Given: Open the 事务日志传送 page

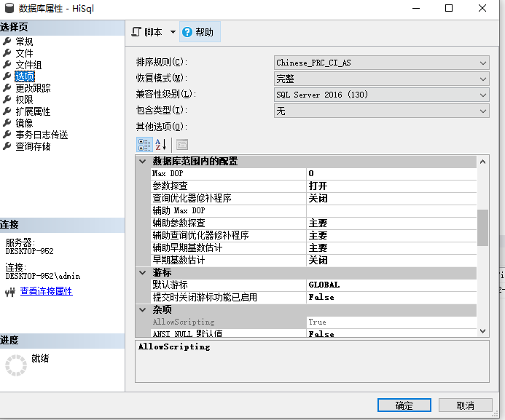Looking at the screenshot, I should [x=42, y=135].
